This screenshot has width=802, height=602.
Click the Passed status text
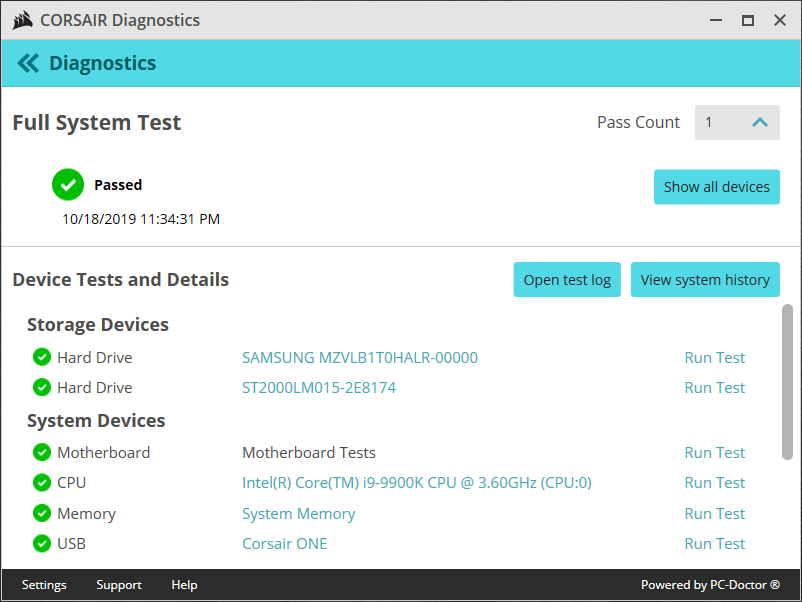pyautogui.click(x=118, y=185)
